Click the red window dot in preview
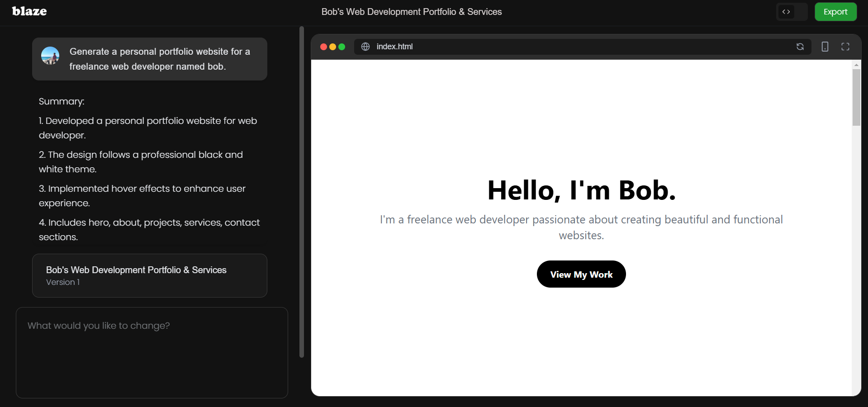Image resolution: width=868 pixels, height=407 pixels. [x=323, y=47]
